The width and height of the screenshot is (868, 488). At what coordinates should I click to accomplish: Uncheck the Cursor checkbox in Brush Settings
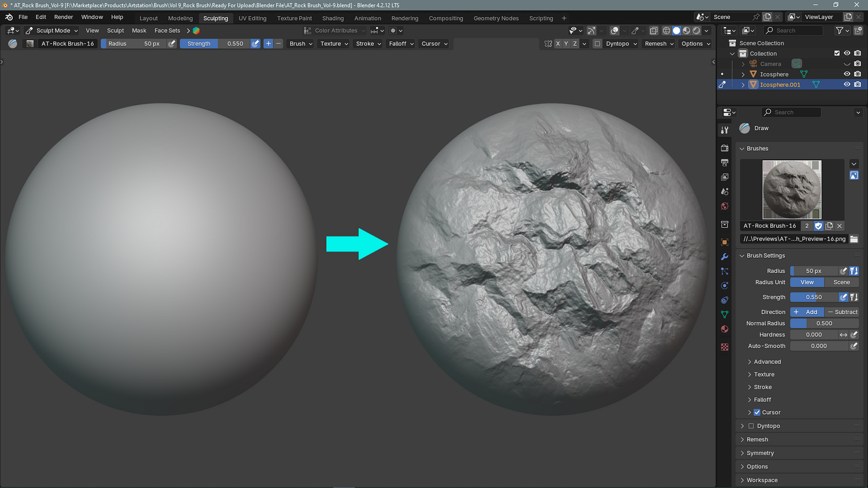(x=757, y=412)
